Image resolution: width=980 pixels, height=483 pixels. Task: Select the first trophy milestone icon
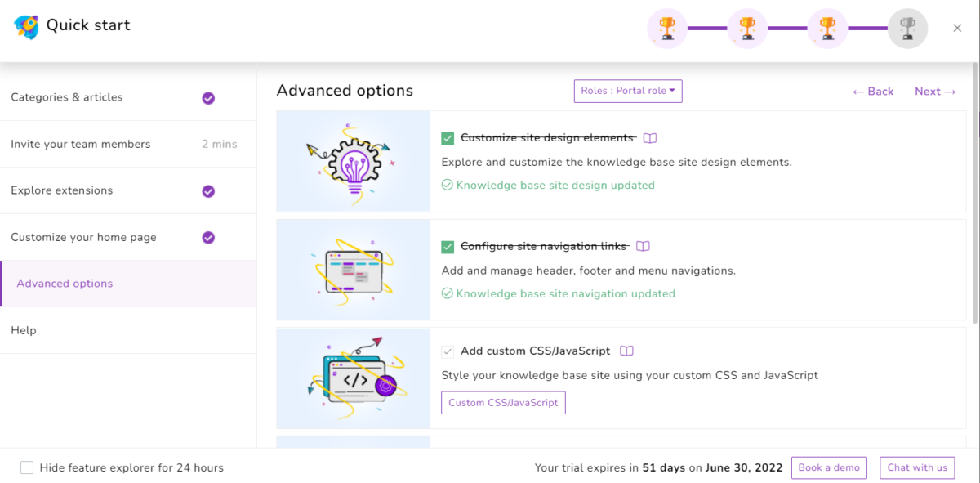pos(667,27)
